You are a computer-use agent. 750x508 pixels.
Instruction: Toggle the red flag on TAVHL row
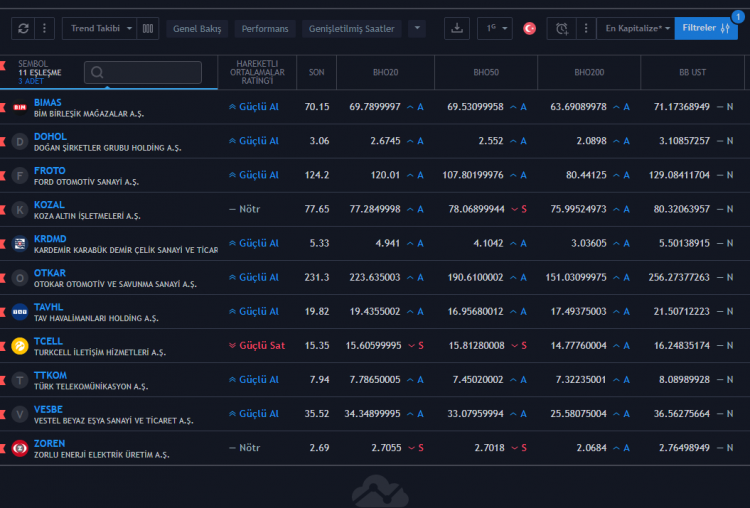(2, 312)
